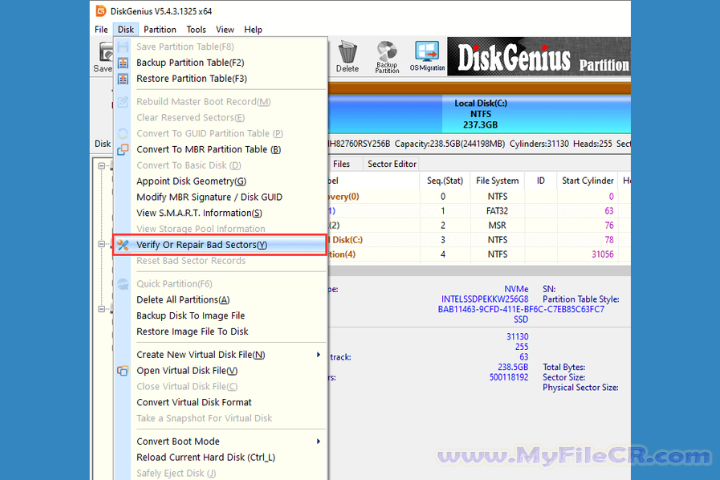This screenshot has width=720, height=480.
Task: Click the Convert To MBR icon
Action: pyautogui.click(x=123, y=149)
